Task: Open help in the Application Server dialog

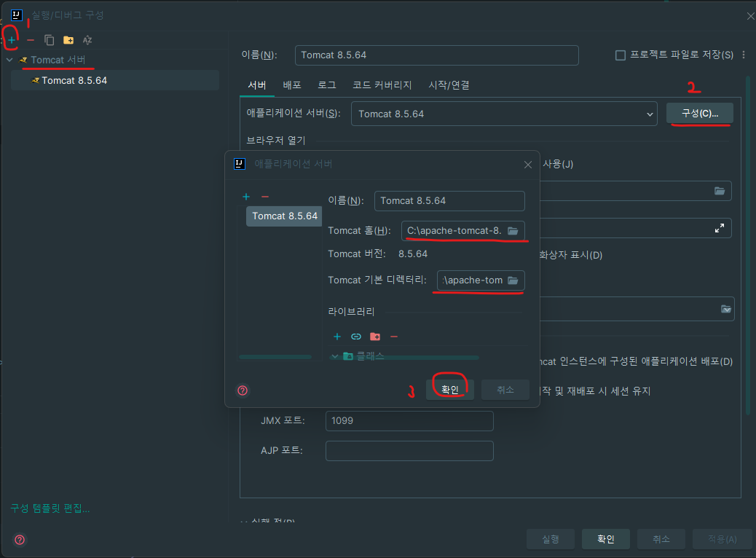Action: [243, 390]
